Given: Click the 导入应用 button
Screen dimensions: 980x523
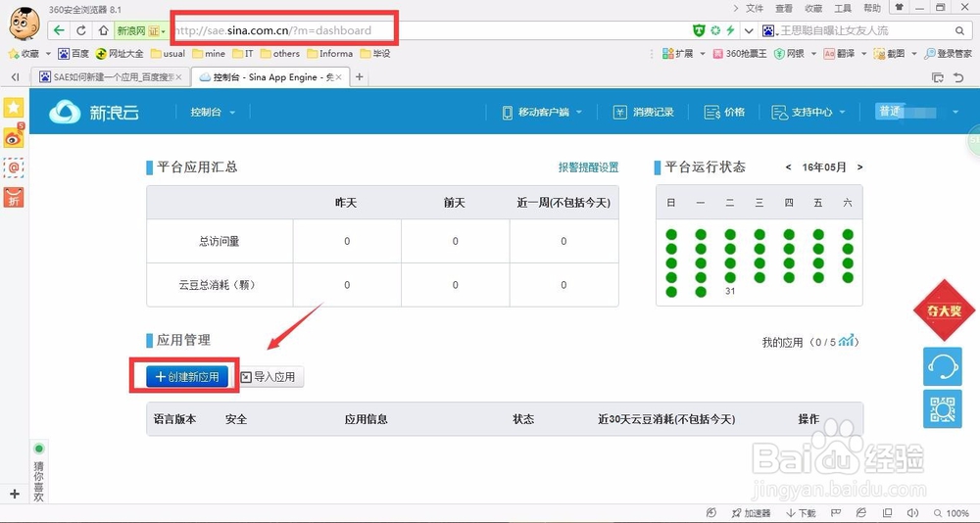Looking at the screenshot, I should (270, 377).
